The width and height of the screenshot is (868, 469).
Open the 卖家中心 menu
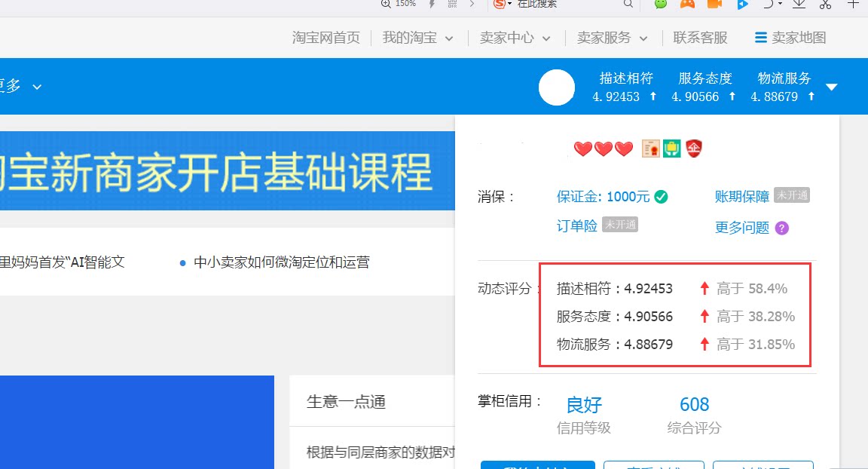[506, 38]
